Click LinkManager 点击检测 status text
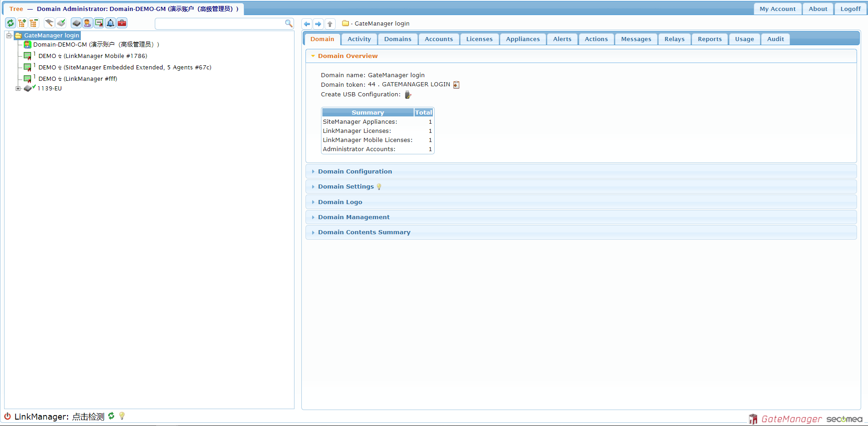The height and width of the screenshot is (426, 868). point(59,416)
